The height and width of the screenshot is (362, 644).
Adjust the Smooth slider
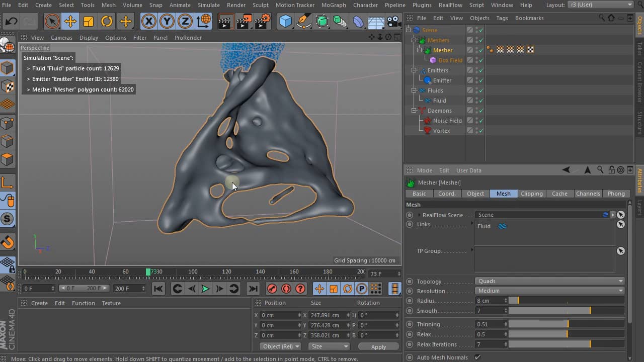coord(567,311)
